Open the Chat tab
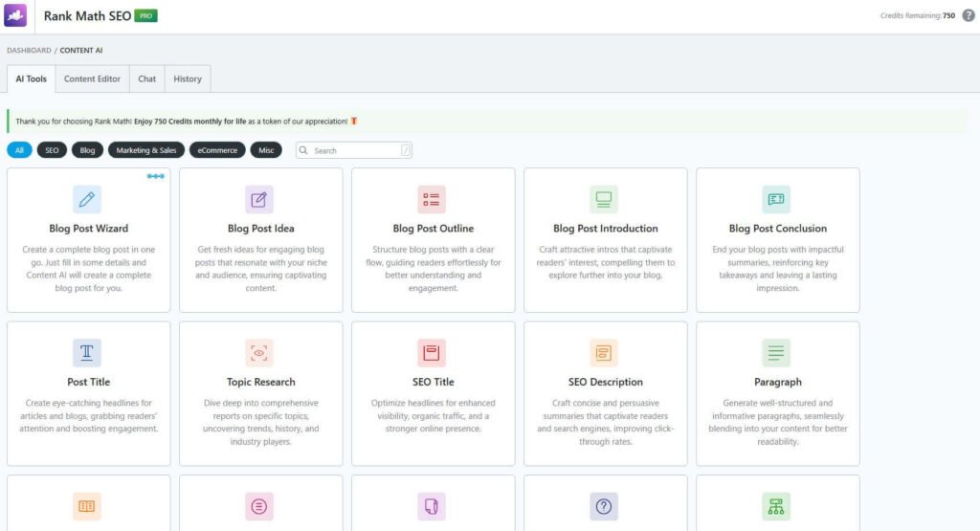This screenshot has height=531, width=980. coord(146,78)
